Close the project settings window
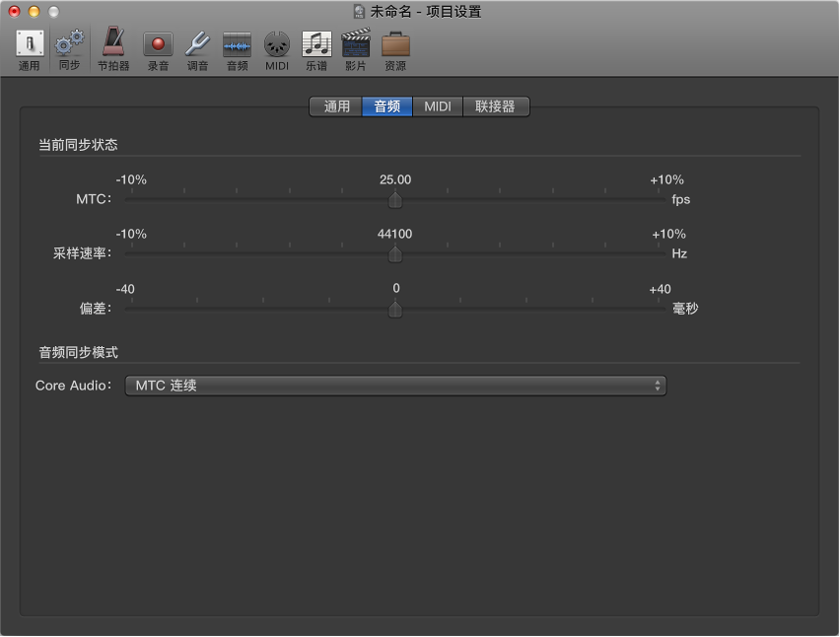 coord(15,11)
